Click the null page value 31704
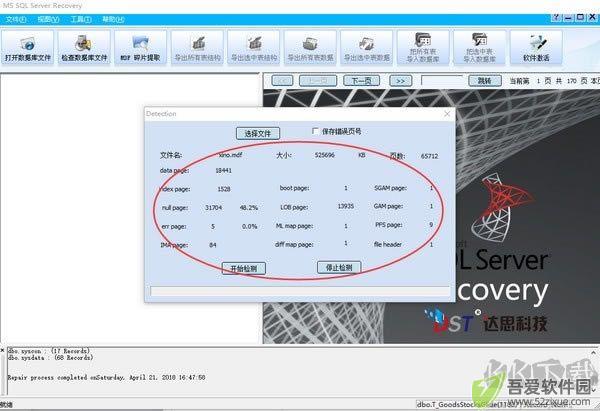This screenshot has height=411, width=600. click(214, 207)
